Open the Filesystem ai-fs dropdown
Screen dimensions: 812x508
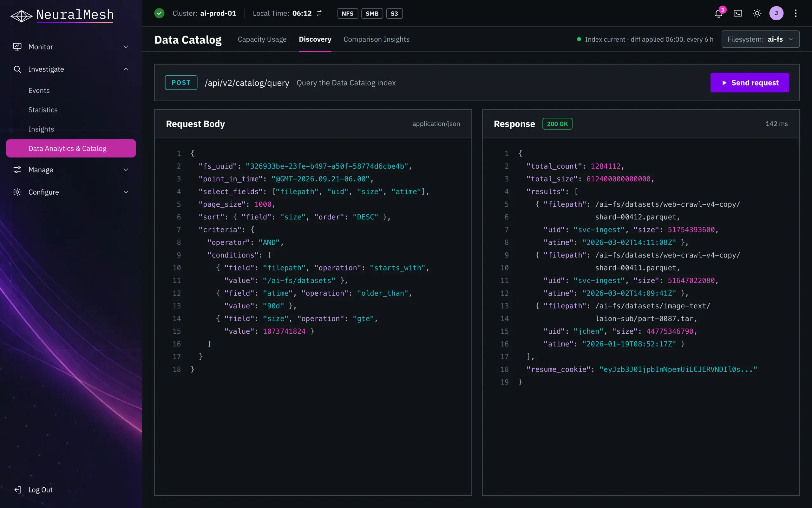click(760, 39)
